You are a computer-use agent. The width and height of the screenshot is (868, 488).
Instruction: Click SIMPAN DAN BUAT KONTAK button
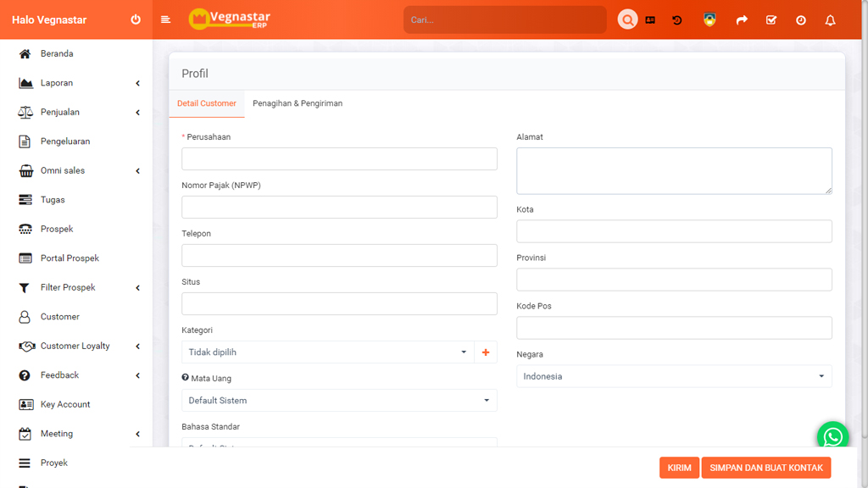click(765, 468)
